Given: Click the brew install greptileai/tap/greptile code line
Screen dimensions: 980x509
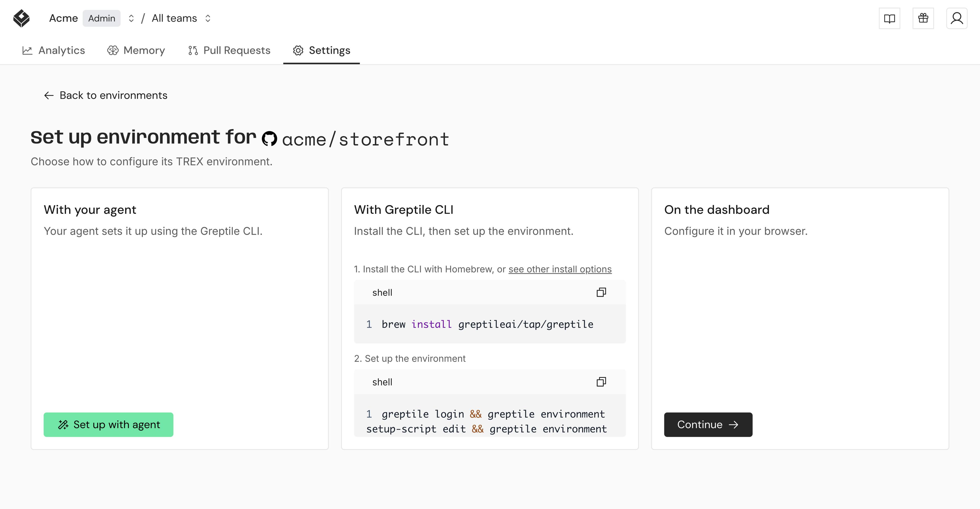Looking at the screenshot, I should [x=487, y=324].
